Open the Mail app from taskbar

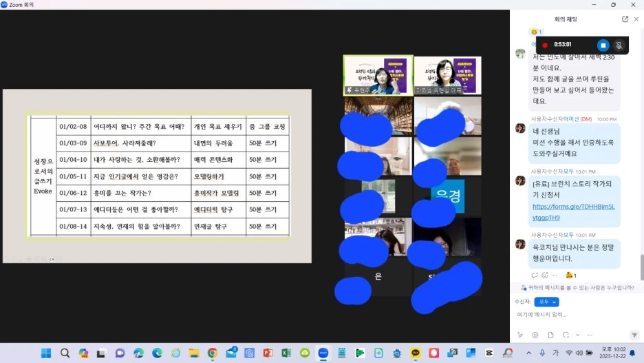[231, 352]
